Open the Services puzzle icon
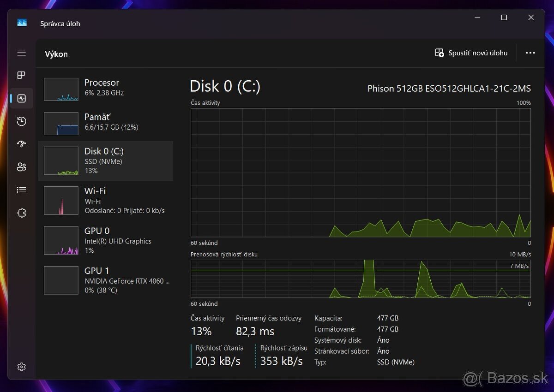Image resolution: width=554 pixels, height=392 pixels. tap(21, 213)
